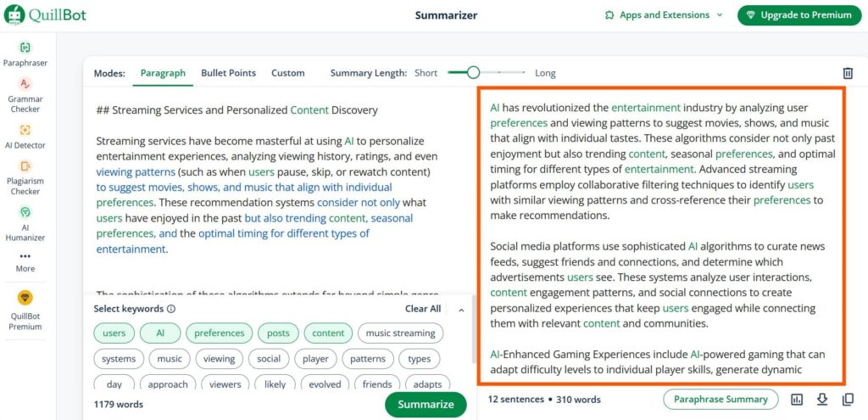
Task: Collapse the Select keywords panel chevron
Action: pos(461,310)
